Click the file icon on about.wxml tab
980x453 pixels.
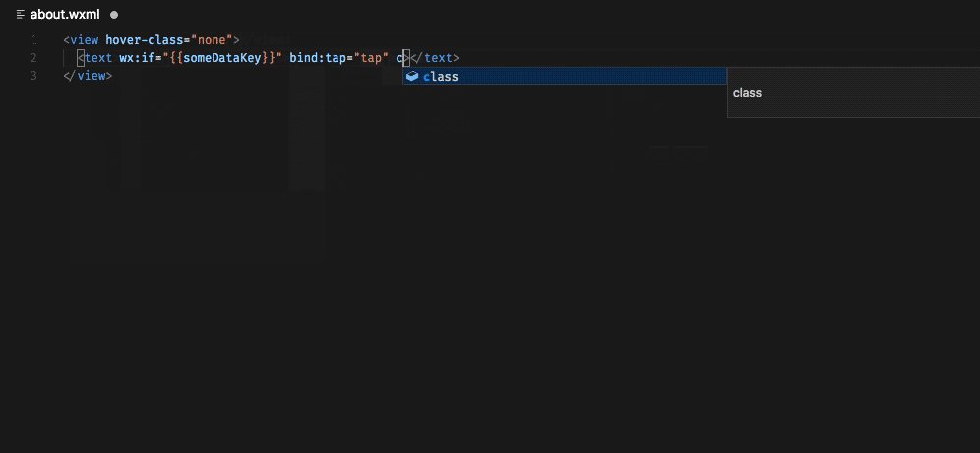pyautogui.click(x=21, y=15)
